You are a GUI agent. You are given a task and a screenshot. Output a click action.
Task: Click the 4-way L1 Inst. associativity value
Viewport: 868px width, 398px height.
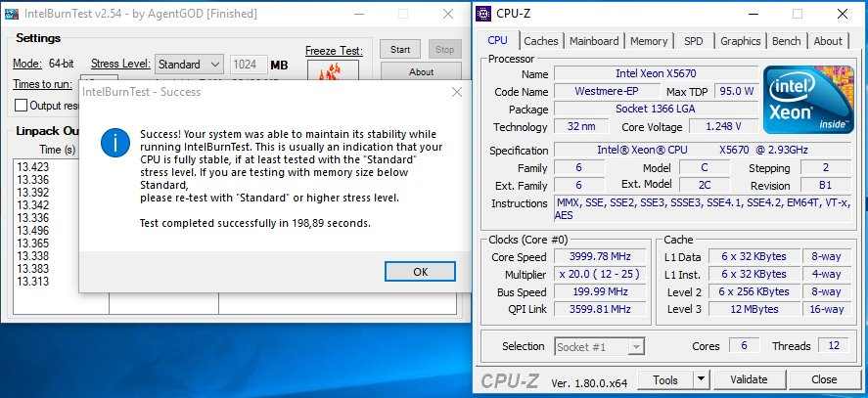tap(827, 275)
